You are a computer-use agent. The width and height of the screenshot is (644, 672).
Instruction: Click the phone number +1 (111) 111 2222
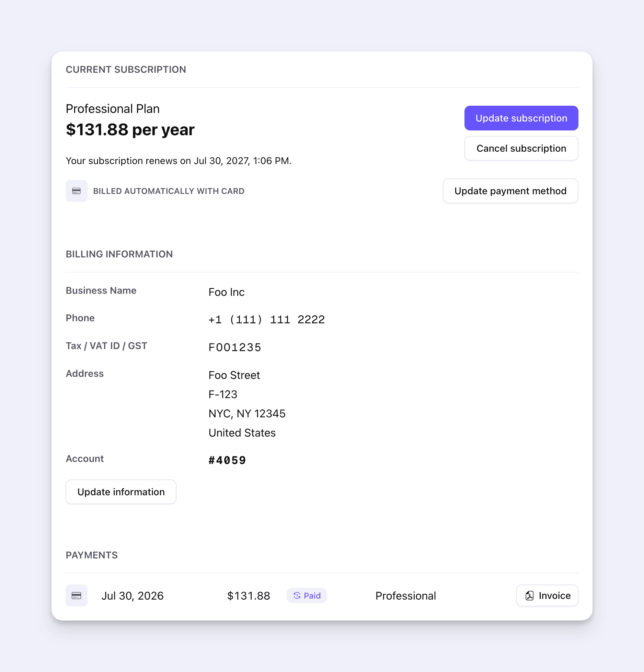tap(267, 320)
